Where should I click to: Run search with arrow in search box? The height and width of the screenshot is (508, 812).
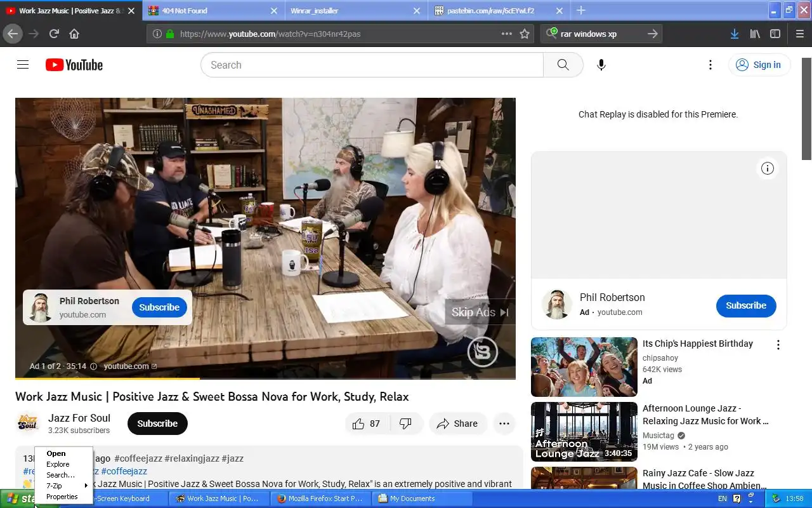[652, 34]
